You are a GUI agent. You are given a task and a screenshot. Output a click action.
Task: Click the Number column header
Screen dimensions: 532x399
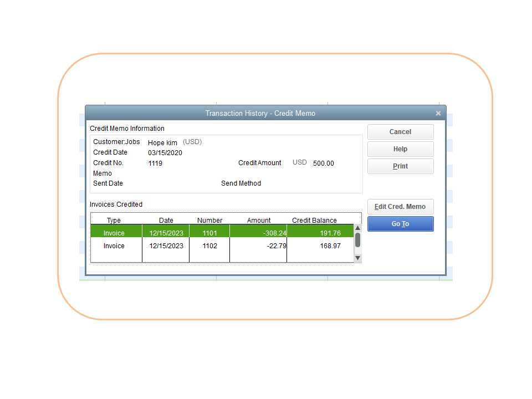(x=209, y=220)
